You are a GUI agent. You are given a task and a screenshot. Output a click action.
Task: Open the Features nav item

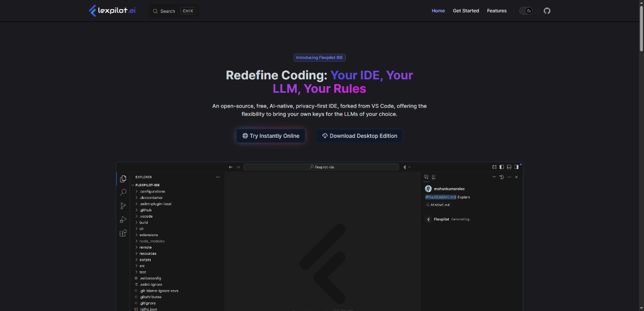pyautogui.click(x=497, y=11)
